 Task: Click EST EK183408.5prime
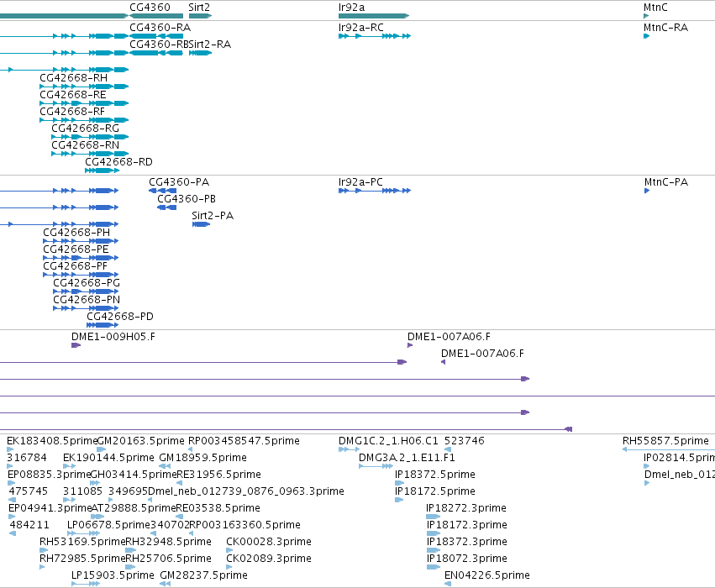tap(52, 441)
